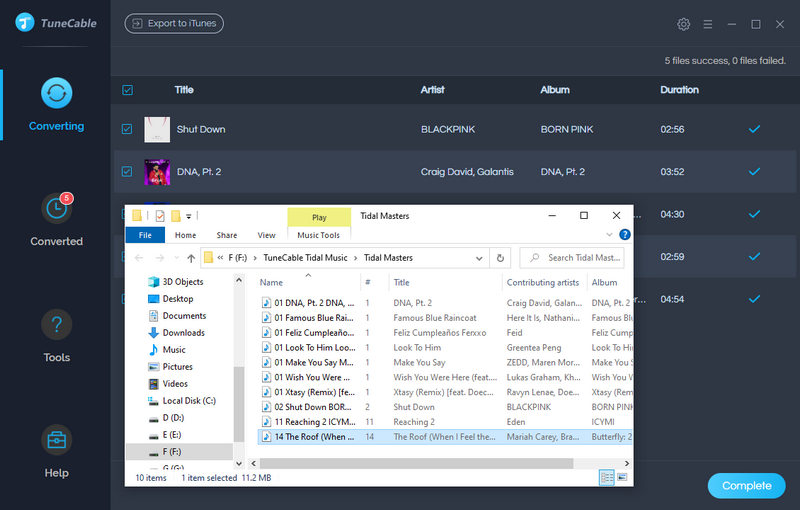
Task: Sort by Contributing artists column
Action: [542, 283]
